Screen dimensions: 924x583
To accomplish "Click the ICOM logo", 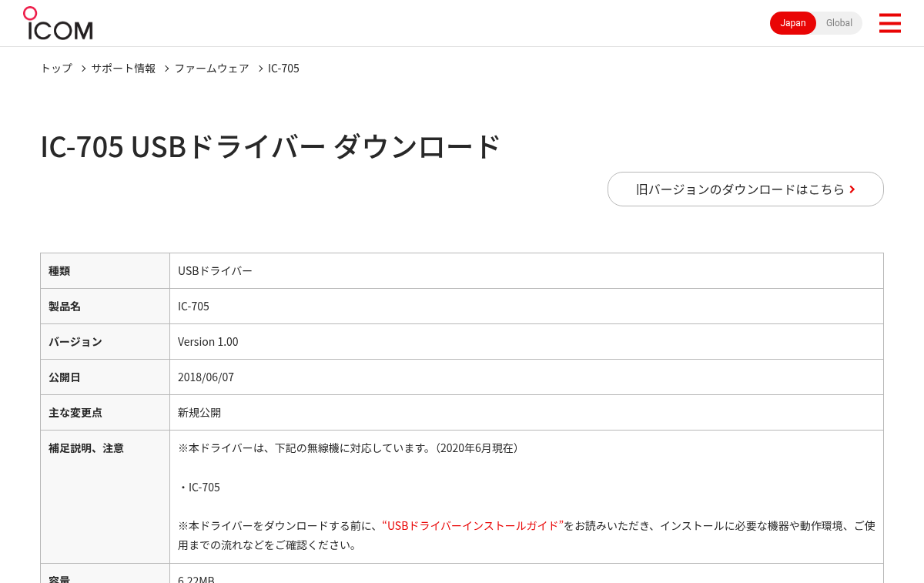I will pyautogui.click(x=58, y=23).
